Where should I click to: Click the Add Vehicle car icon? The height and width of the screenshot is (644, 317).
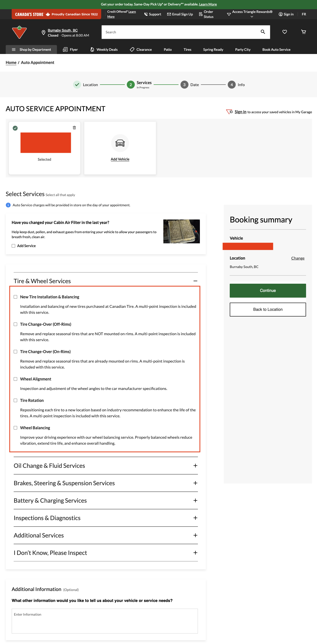click(x=120, y=143)
